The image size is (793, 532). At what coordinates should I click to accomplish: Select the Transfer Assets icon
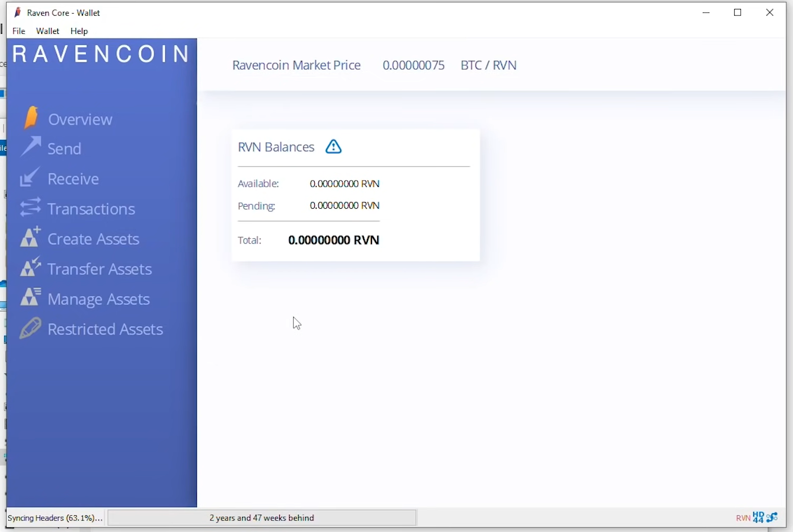pyautogui.click(x=30, y=268)
